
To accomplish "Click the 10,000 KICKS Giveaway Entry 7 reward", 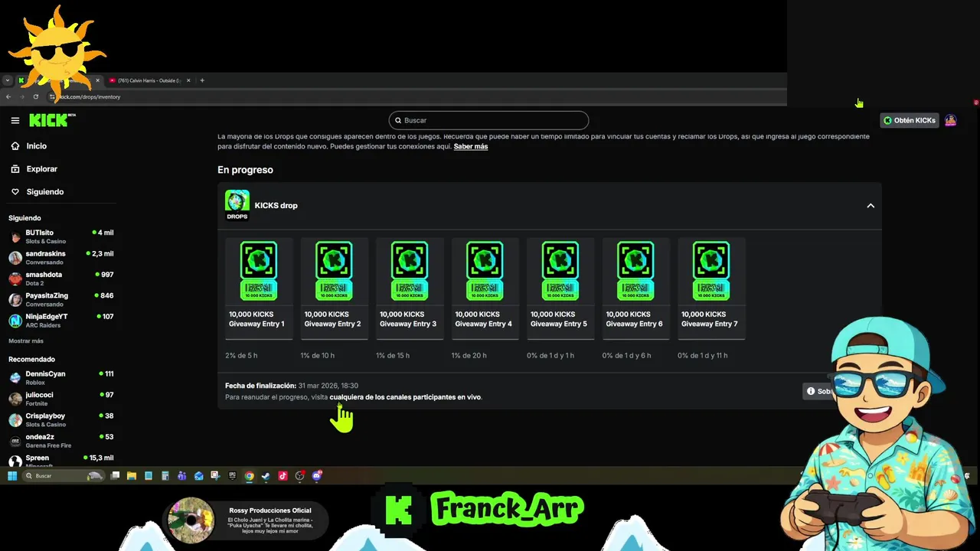I will (x=711, y=288).
